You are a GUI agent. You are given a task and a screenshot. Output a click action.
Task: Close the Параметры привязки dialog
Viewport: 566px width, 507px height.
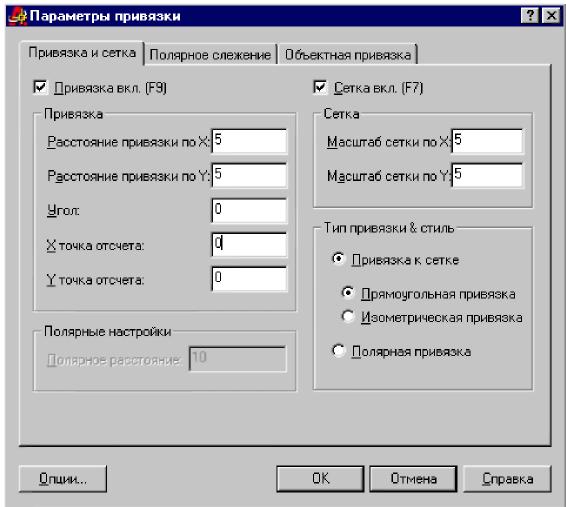552,16
